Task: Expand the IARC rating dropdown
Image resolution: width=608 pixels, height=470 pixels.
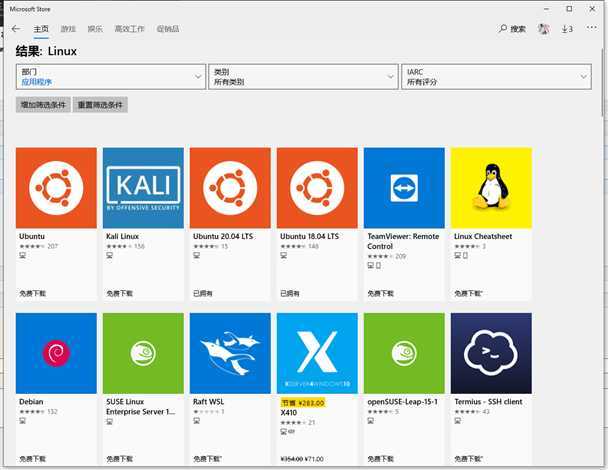Action: 496,77
